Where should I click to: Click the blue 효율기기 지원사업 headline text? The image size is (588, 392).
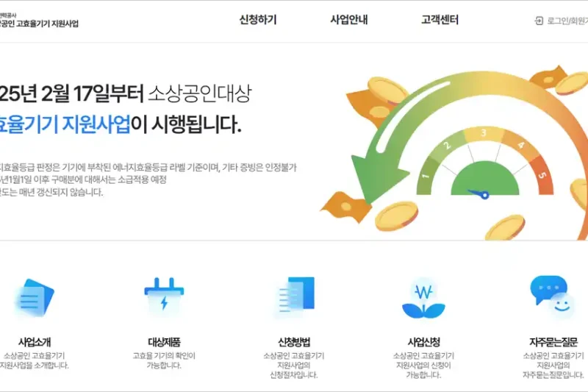click(x=65, y=124)
